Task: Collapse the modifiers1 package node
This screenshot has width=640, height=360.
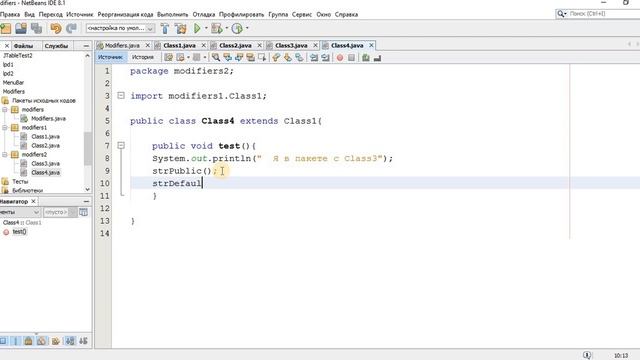Action: point(5,127)
